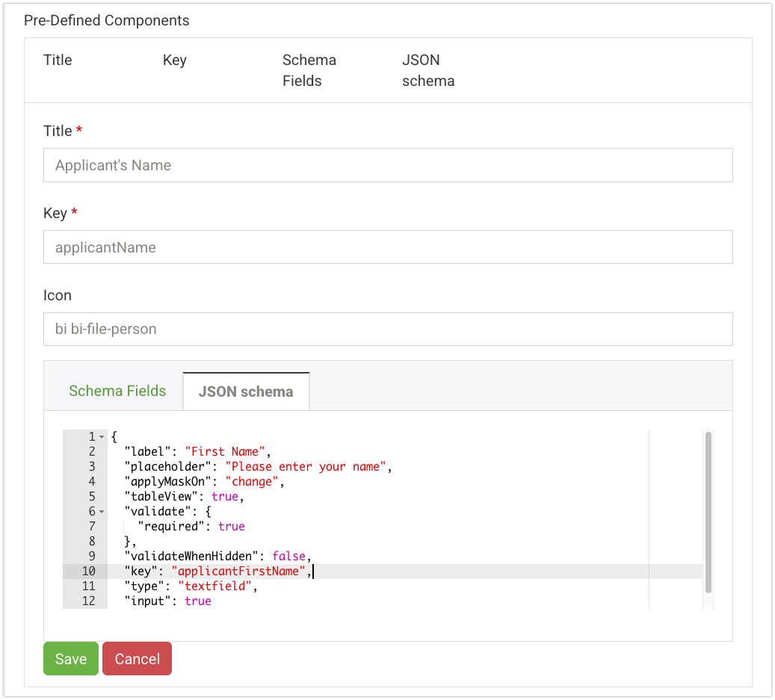Image resolution: width=775 pixels, height=700 pixels.
Task: Click the "applicantFirstName" key value
Action: pyautogui.click(x=238, y=572)
